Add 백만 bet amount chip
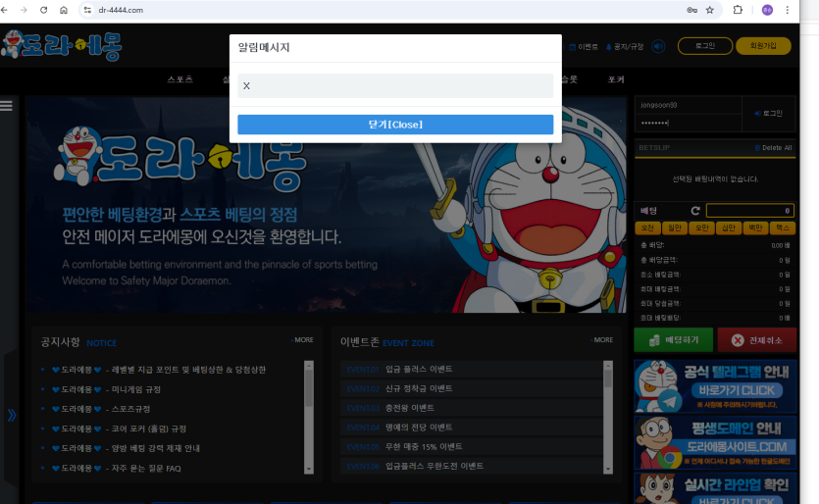The width and height of the screenshot is (819, 504). [756, 227]
